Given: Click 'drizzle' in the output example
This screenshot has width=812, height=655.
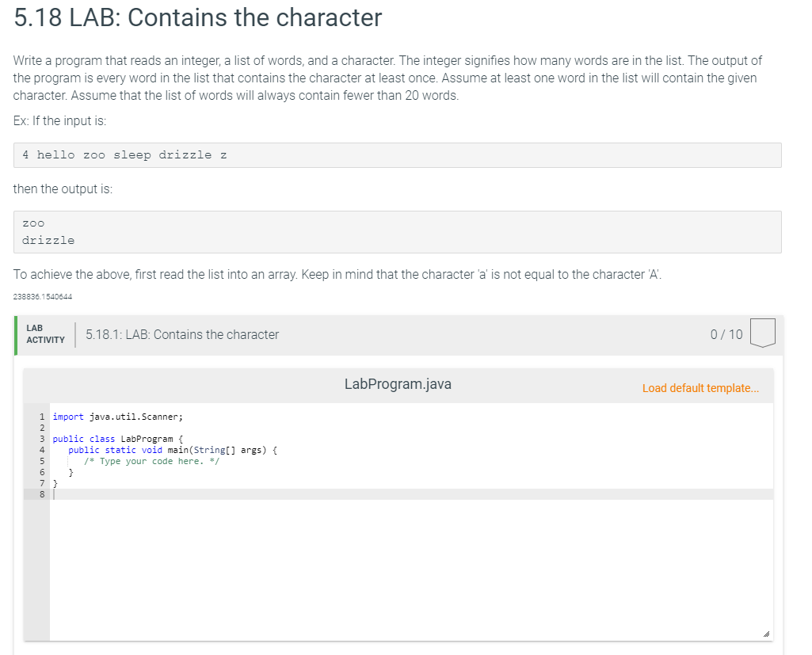Looking at the screenshot, I should click(x=48, y=241).
